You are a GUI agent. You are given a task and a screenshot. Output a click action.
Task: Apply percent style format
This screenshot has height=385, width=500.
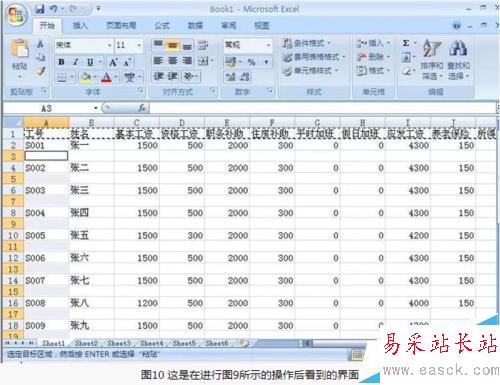coord(251,62)
